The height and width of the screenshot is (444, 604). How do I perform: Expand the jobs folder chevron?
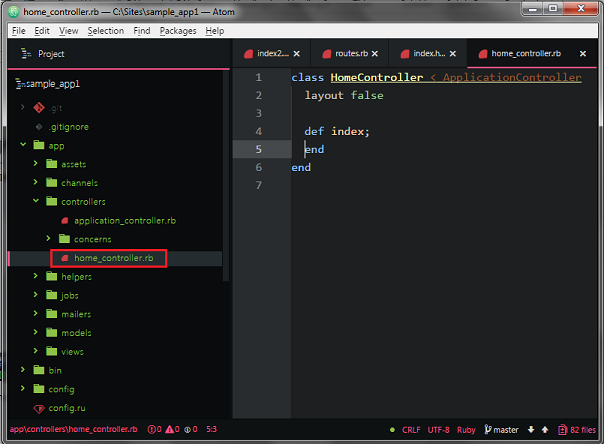click(35, 295)
